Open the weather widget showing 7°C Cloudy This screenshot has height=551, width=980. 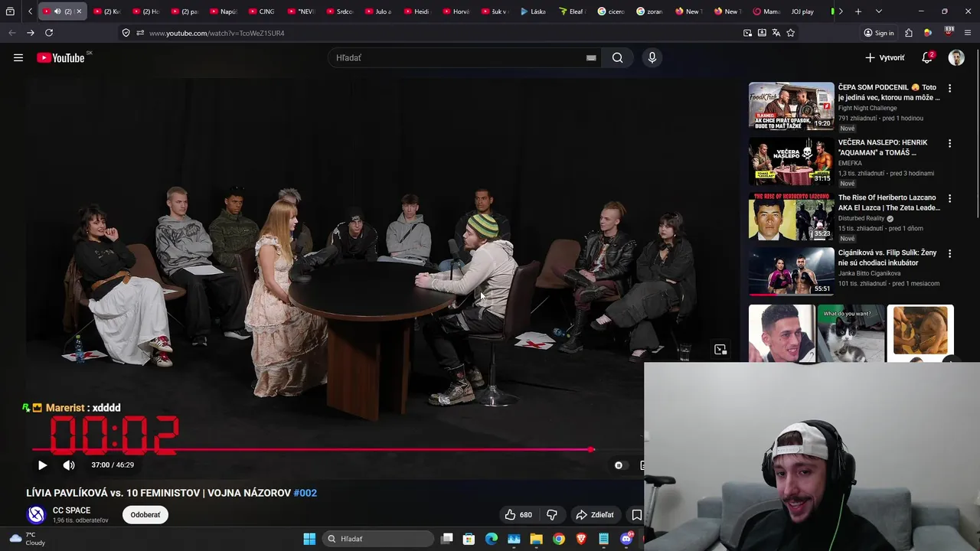coord(28,539)
